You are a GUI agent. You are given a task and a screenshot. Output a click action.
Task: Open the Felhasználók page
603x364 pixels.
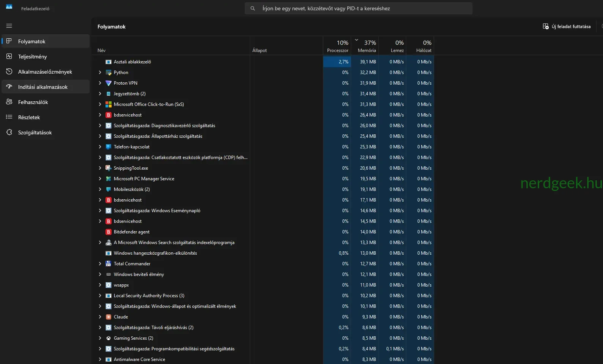[46, 102]
